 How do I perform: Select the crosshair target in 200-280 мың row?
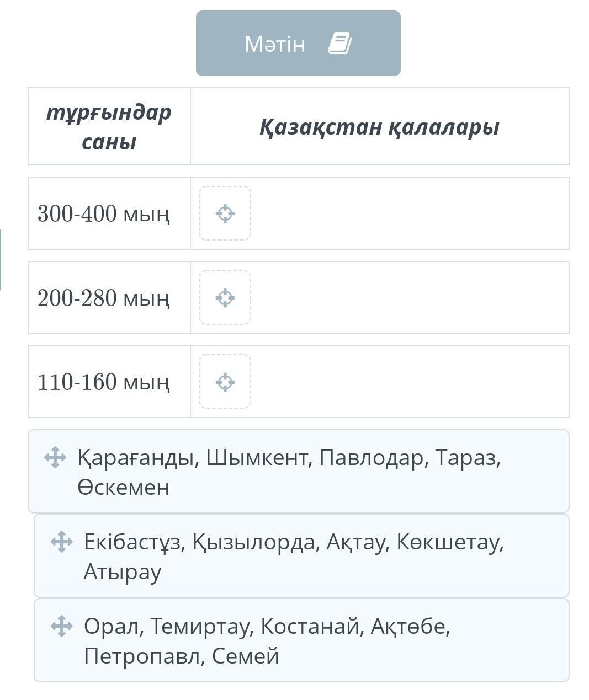pos(225,298)
